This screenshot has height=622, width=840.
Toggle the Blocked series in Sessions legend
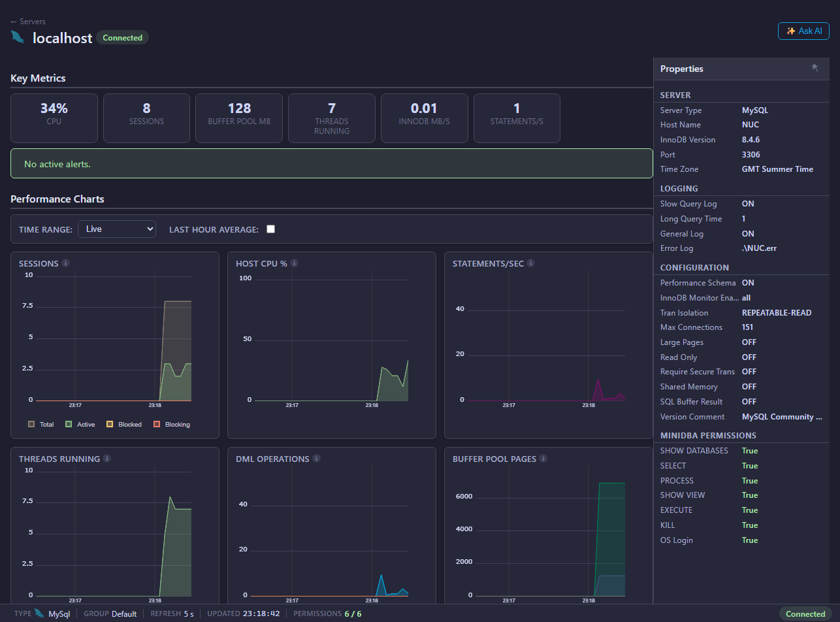coord(124,424)
